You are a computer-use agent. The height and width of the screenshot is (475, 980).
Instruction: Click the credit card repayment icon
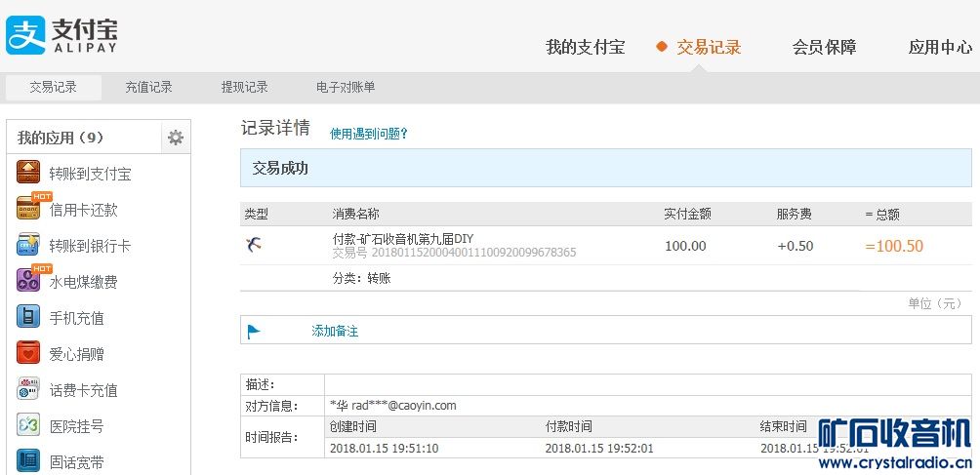(28, 209)
